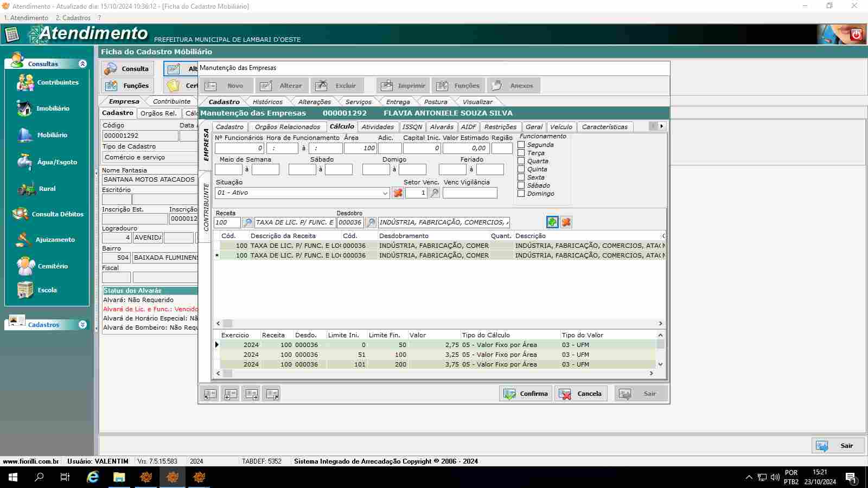Check the Quarta funcionamento checkbox
Image resolution: width=868 pixels, height=488 pixels.
coord(521,161)
